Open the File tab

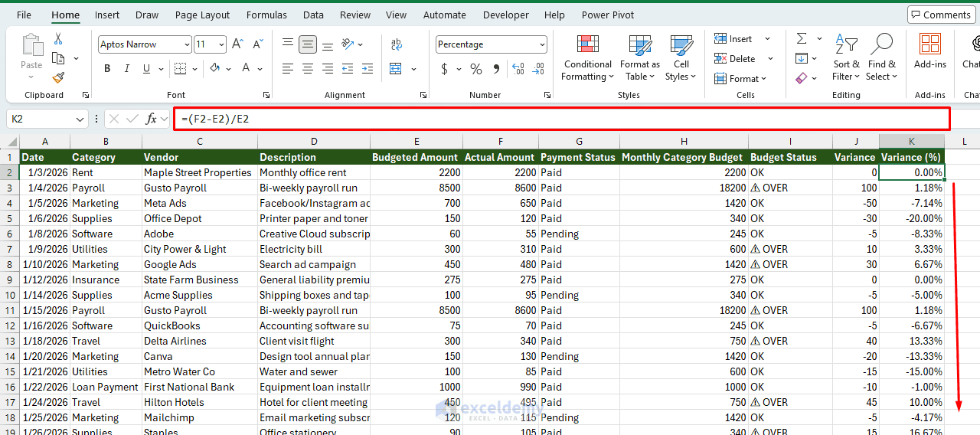click(x=24, y=15)
